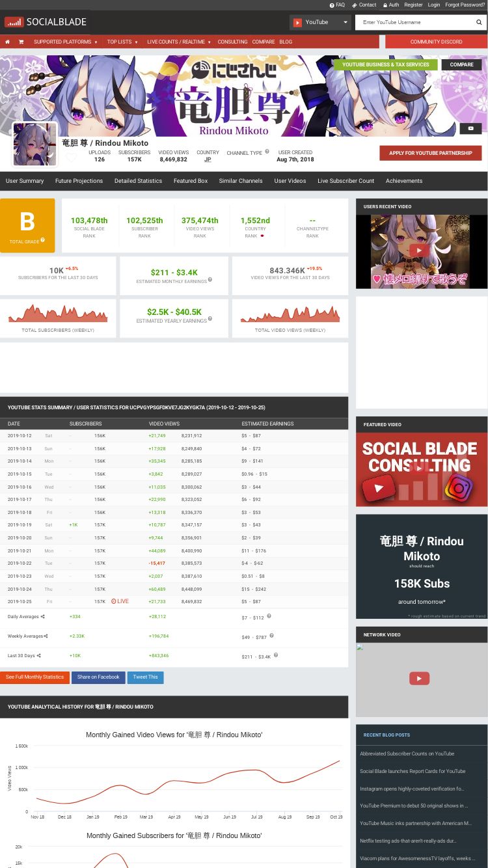Open Social Blade launches Report Cards post

[x=413, y=771]
